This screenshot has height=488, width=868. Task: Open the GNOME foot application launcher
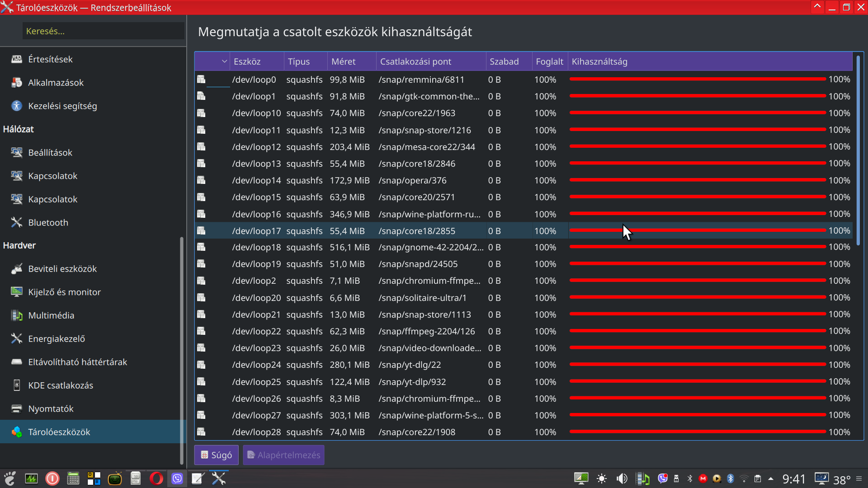10,479
